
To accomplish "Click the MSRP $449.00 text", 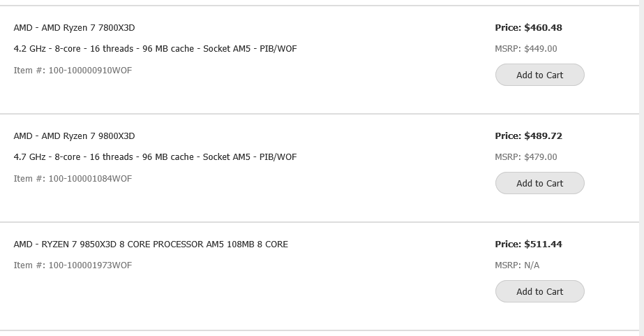I will [x=526, y=49].
